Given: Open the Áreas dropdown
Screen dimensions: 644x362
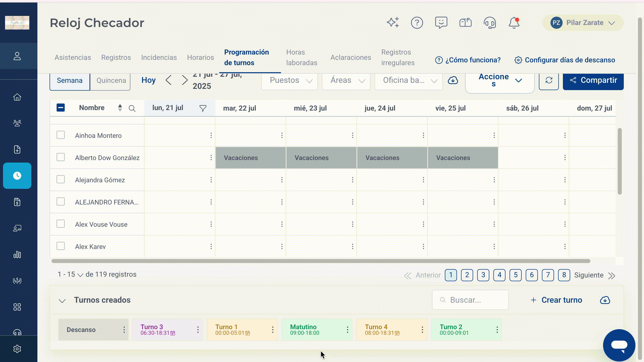Looking at the screenshot, I should click(346, 81).
